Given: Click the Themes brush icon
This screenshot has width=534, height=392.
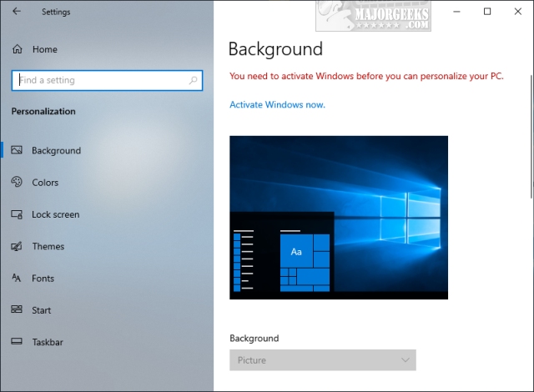Looking at the screenshot, I should [17, 246].
